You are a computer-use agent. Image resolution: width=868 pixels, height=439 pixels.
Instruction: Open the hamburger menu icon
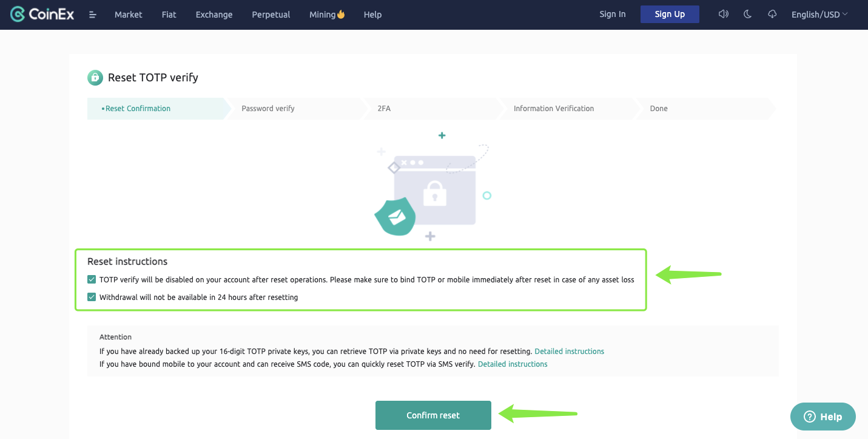93,15
